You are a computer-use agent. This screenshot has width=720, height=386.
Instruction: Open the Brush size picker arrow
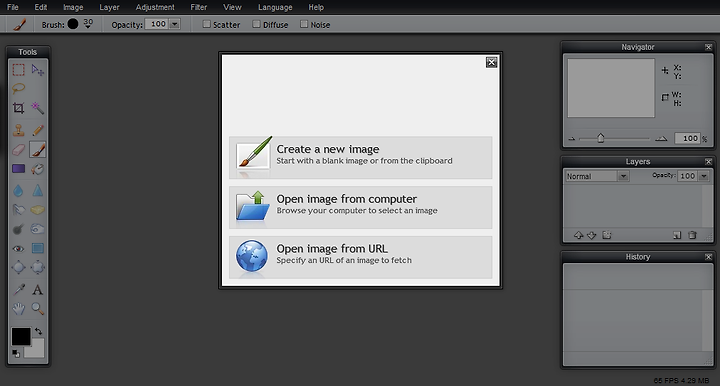88,27
